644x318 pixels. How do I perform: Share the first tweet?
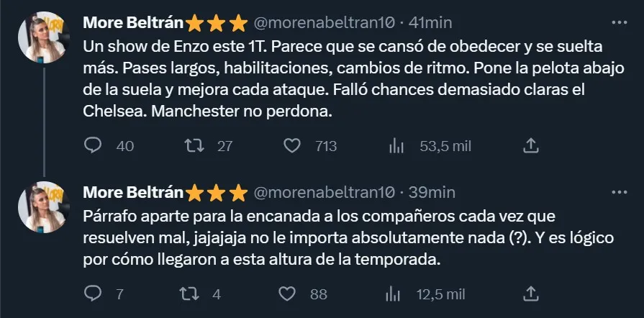click(530, 146)
